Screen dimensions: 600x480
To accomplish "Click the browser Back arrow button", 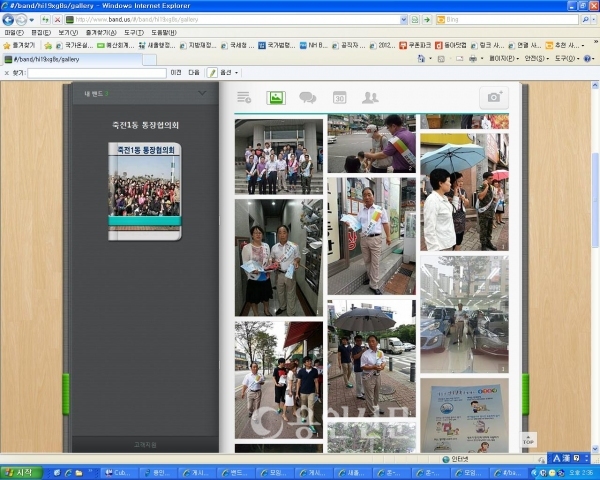I will 9,19.
